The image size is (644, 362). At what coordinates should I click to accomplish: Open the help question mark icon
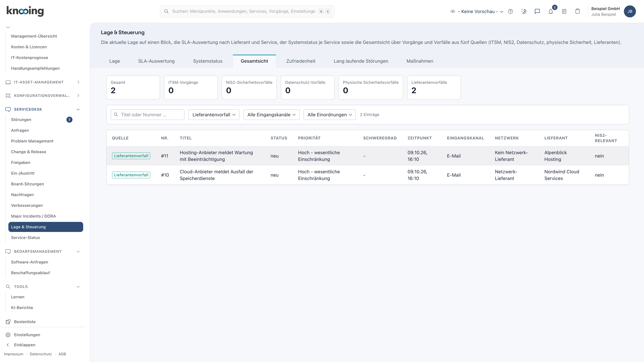pyautogui.click(x=511, y=12)
